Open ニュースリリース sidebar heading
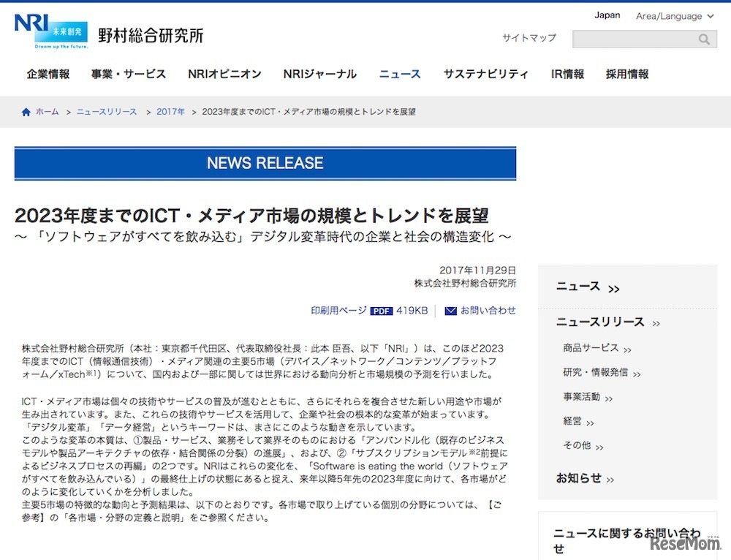Screen dimensions: 731x560 tap(600, 322)
